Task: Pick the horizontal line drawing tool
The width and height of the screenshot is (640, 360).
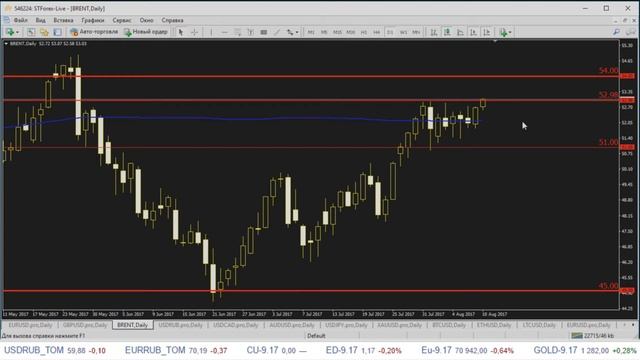Action: point(224,32)
